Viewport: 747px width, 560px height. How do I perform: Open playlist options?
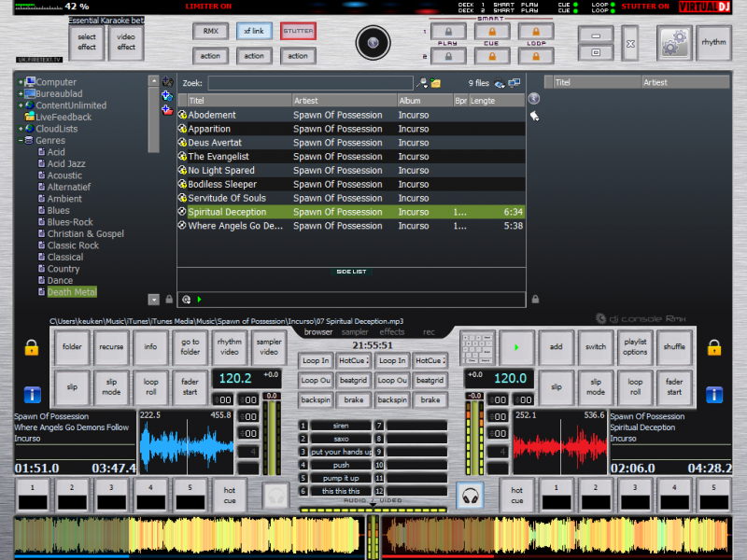point(635,347)
